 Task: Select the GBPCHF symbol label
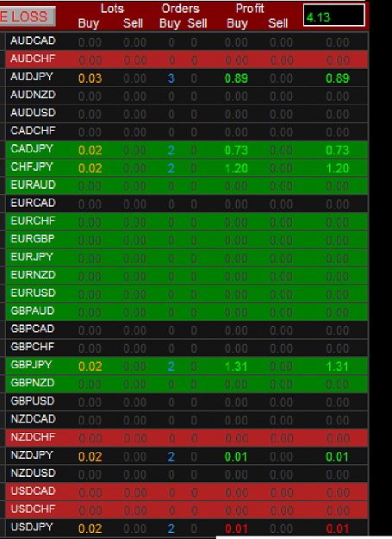point(33,347)
